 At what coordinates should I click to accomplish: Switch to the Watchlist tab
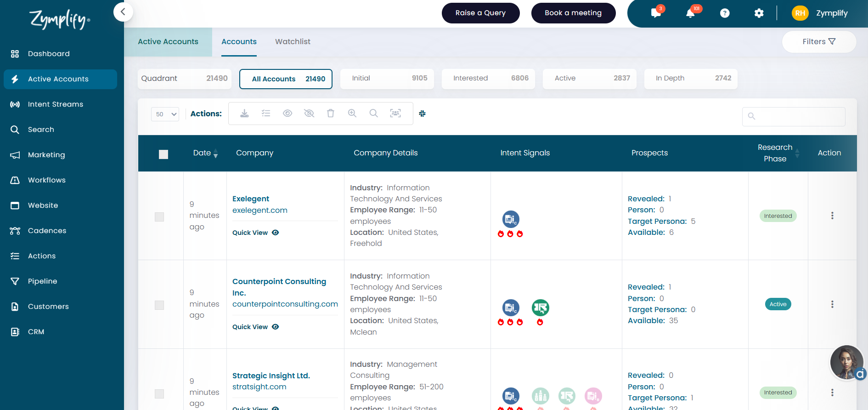pos(293,42)
